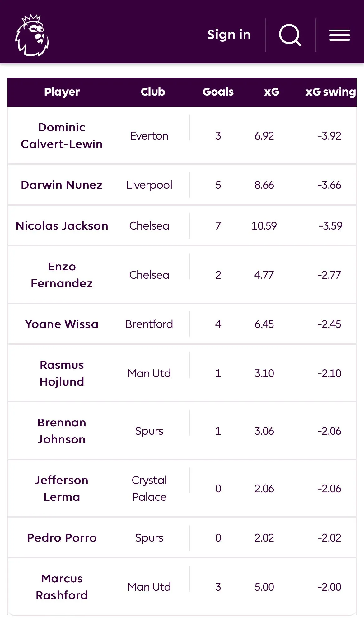Click the Goals column header
The height and width of the screenshot is (625, 364).
pos(218,92)
